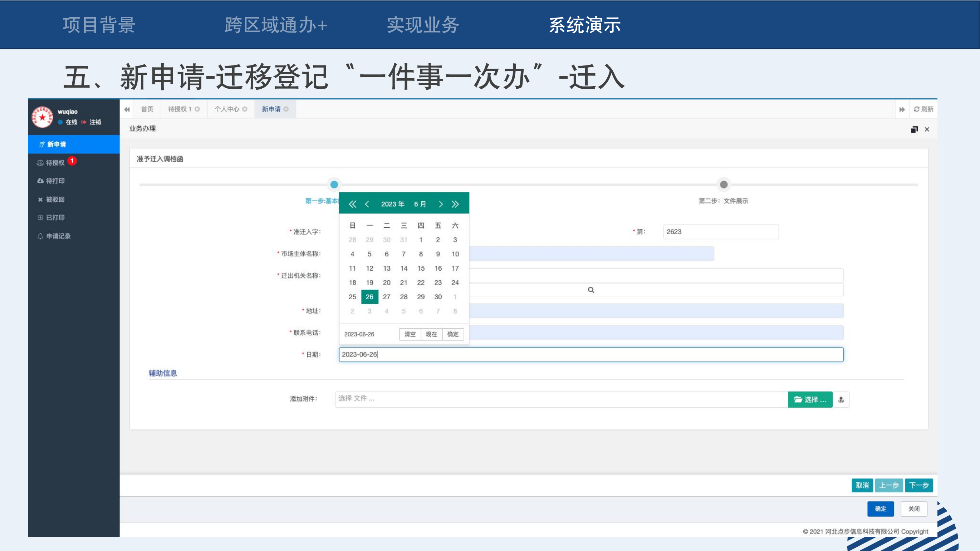Open the 2023 年 year selector

pos(392,204)
